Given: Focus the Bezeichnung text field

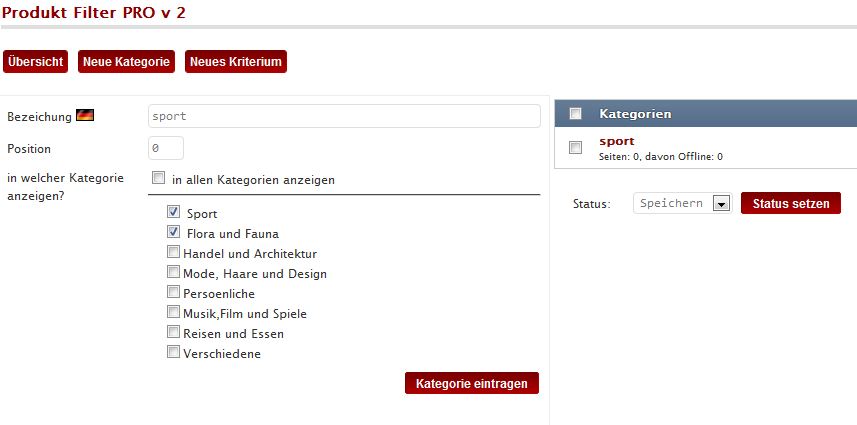Looking at the screenshot, I should pos(344,116).
